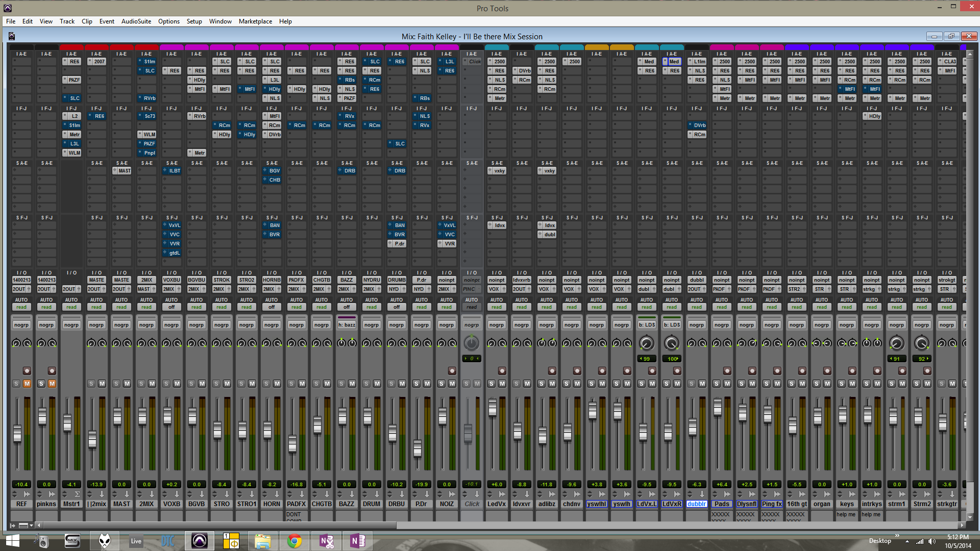Viewport: 980px width, 551px height.
Task: Open the 'h: bazz' group selector on BAZZ
Action: coord(347,325)
